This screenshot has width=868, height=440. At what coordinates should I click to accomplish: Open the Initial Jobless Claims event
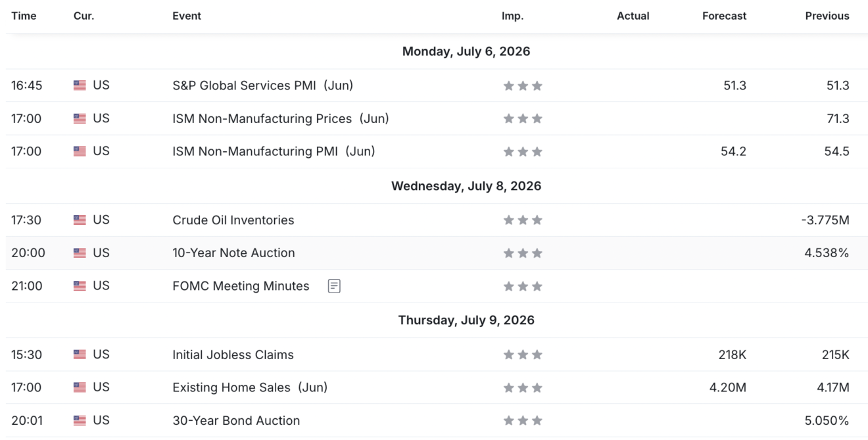233,354
